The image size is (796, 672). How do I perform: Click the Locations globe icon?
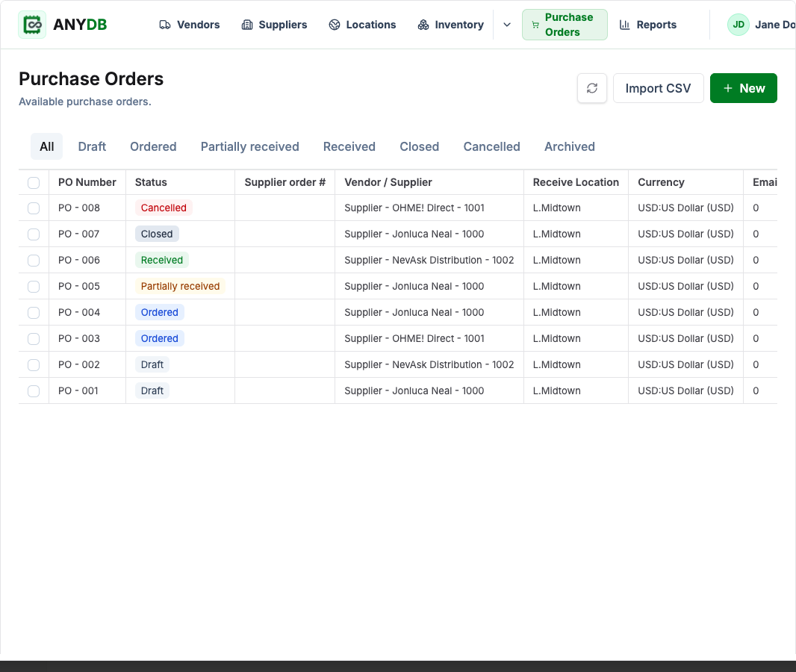[334, 25]
